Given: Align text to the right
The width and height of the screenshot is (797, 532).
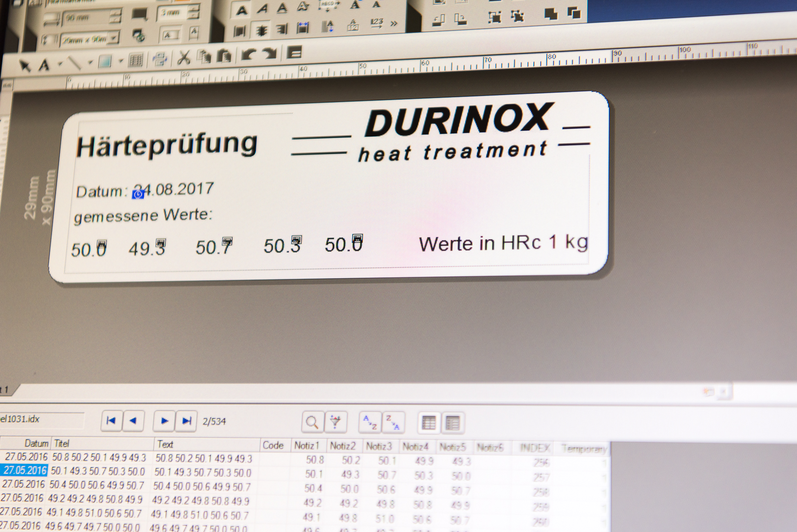Looking at the screenshot, I should click(282, 29).
